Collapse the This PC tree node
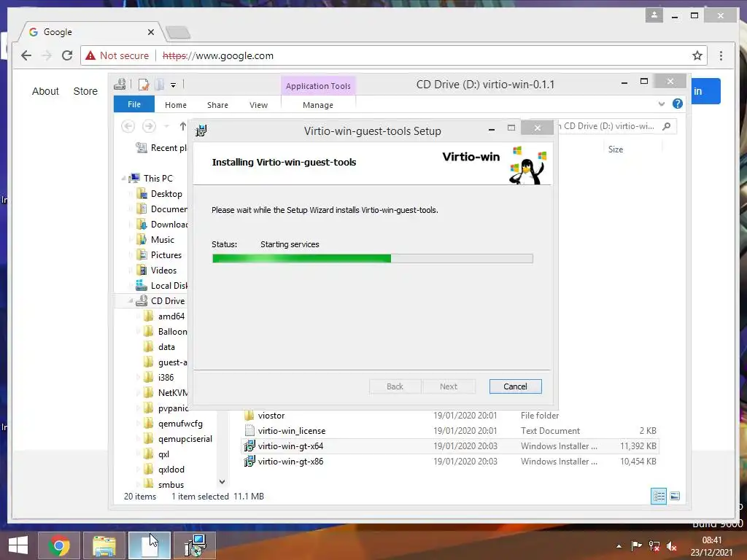This screenshot has height=560, width=747. [123, 178]
